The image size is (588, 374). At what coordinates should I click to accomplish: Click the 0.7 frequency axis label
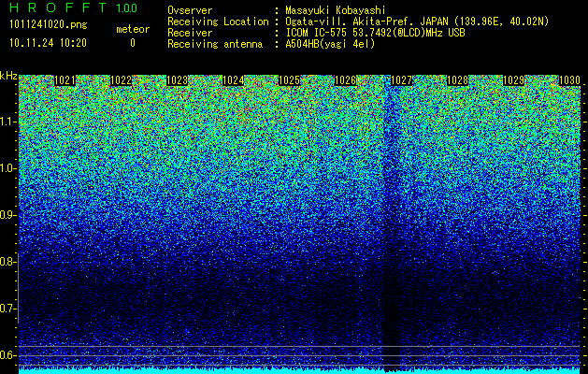click(x=7, y=309)
